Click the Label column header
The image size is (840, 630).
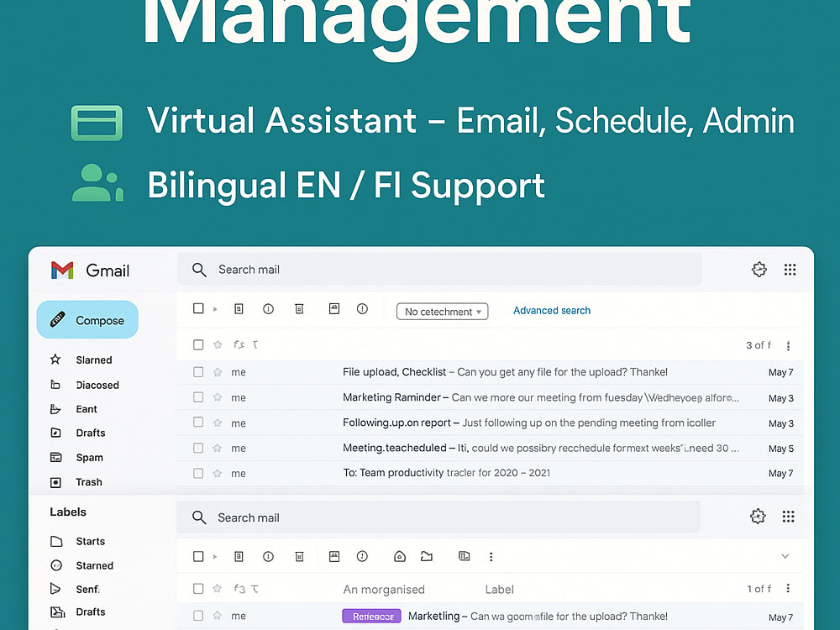[x=499, y=590]
